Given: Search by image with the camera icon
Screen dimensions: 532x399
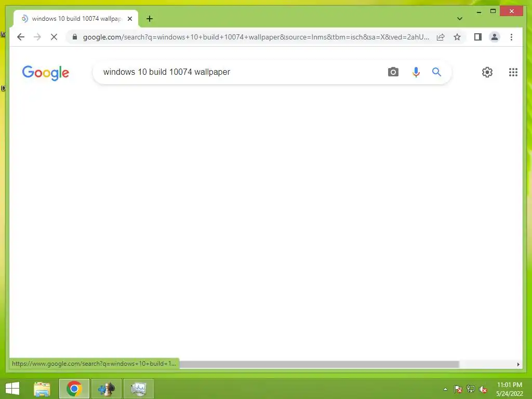Looking at the screenshot, I should click(393, 72).
